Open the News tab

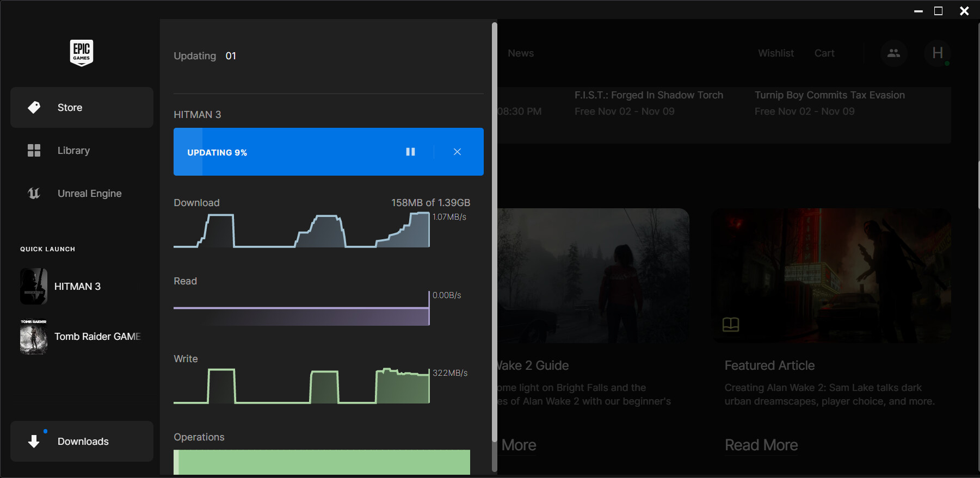(x=520, y=53)
